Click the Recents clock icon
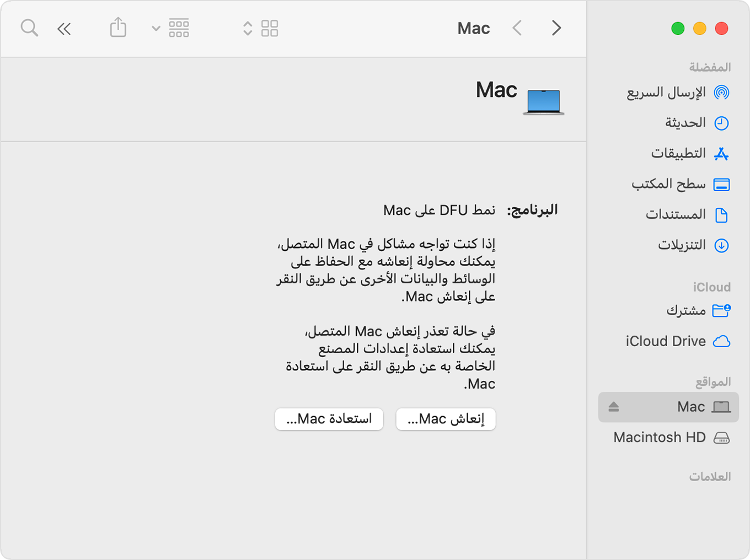This screenshot has height=560, width=750. (x=721, y=123)
